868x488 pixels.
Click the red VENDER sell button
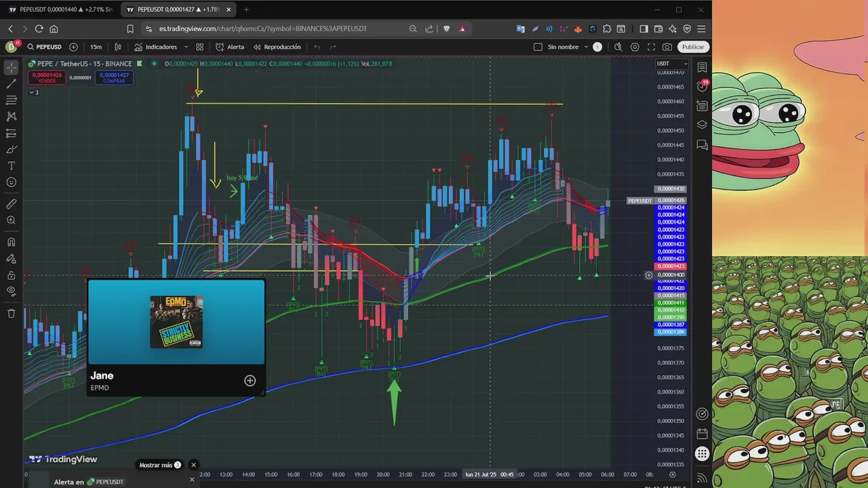coord(47,78)
